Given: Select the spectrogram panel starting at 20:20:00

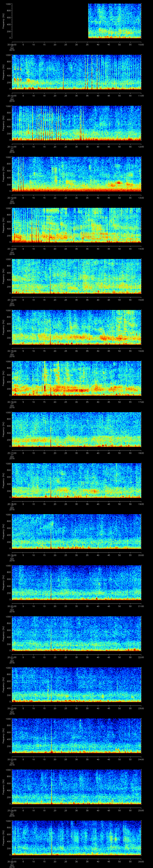Looking at the screenshot, I should (77, 583).
